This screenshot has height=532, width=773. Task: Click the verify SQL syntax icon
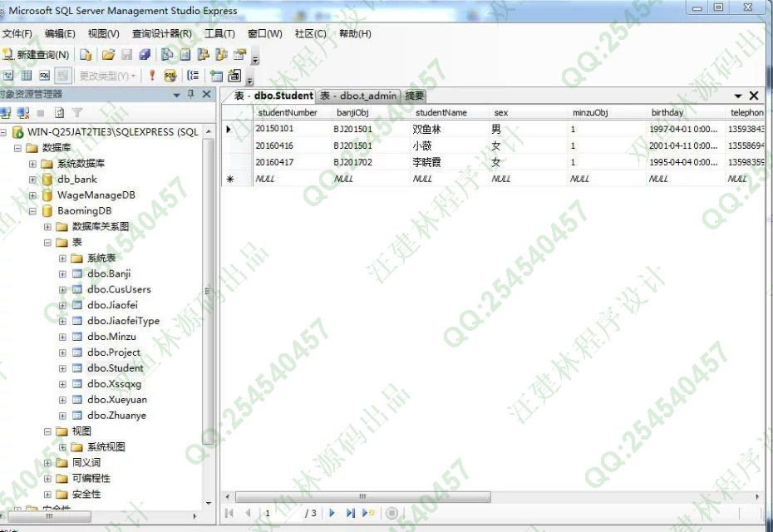170,76
